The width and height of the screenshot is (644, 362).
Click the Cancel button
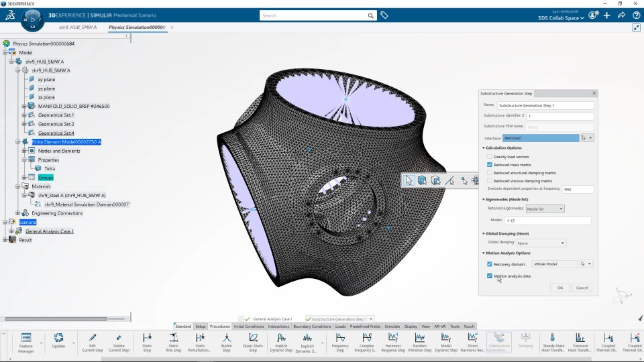coord(582,288)
